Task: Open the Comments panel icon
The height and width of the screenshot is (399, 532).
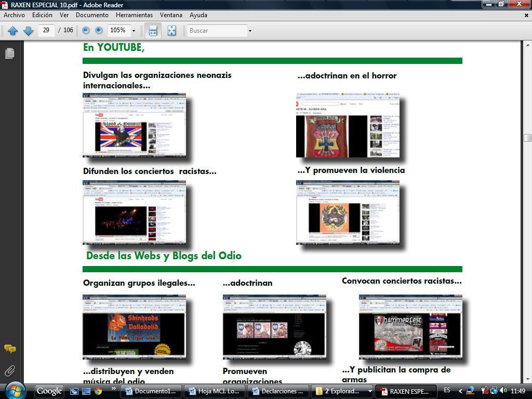Action: click(9, 349)
